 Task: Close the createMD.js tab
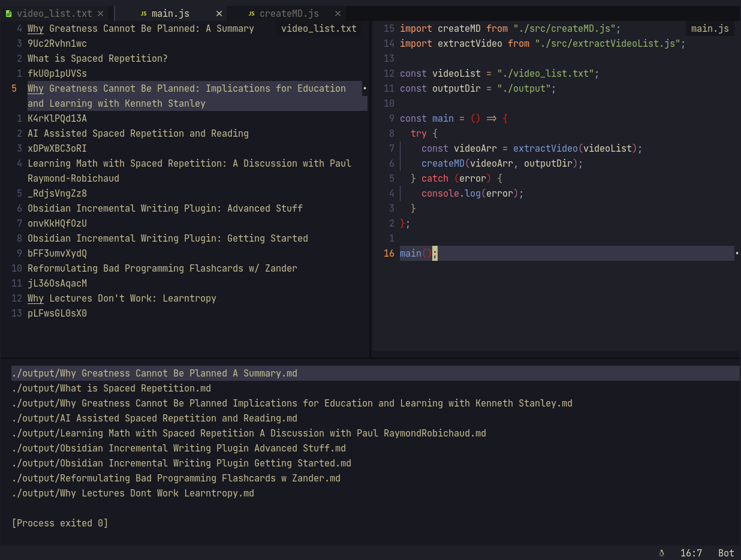[338, 13]
